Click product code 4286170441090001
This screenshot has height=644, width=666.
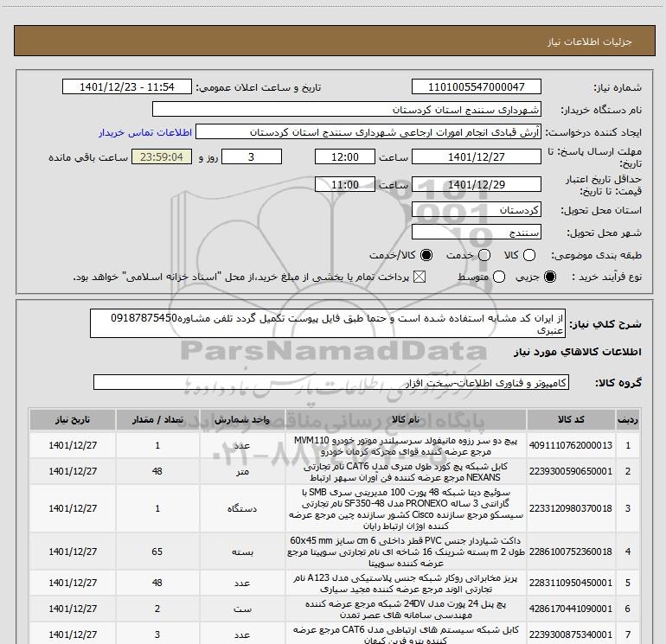(x=571, y=609)
